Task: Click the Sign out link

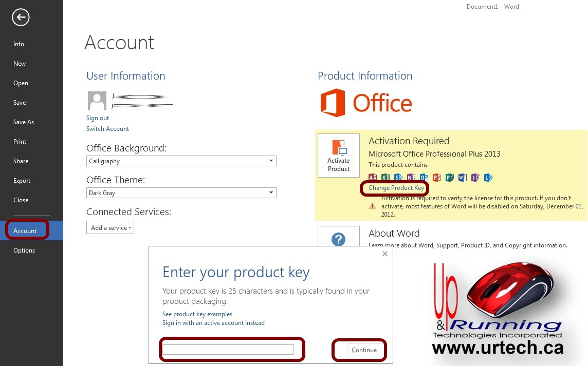Action: coord(98,118)
